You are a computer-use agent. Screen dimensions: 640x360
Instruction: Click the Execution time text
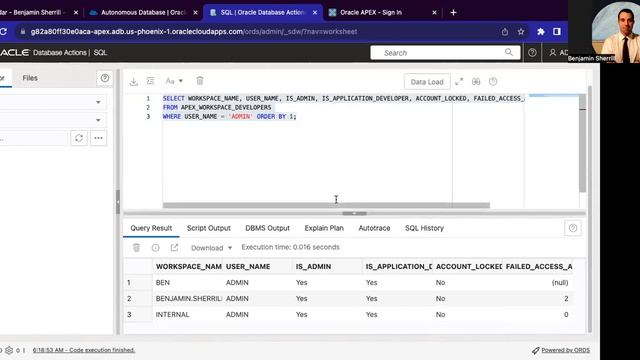click(290, 247)
